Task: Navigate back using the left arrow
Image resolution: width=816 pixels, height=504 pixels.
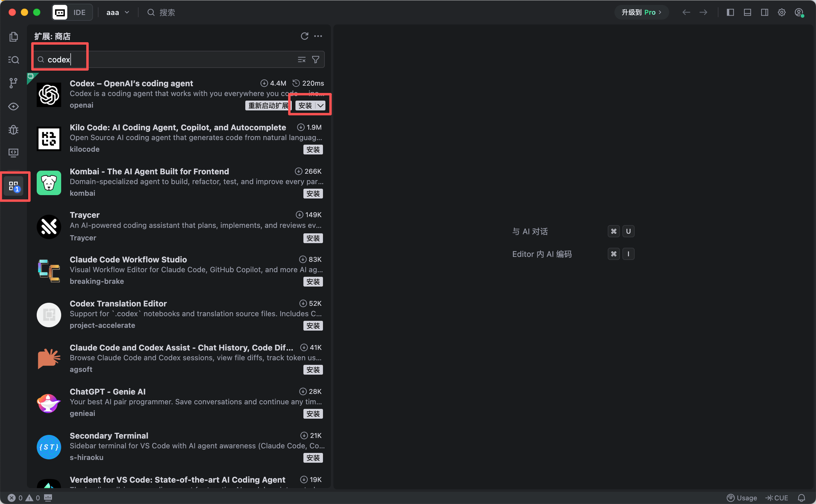Action: 686,12
